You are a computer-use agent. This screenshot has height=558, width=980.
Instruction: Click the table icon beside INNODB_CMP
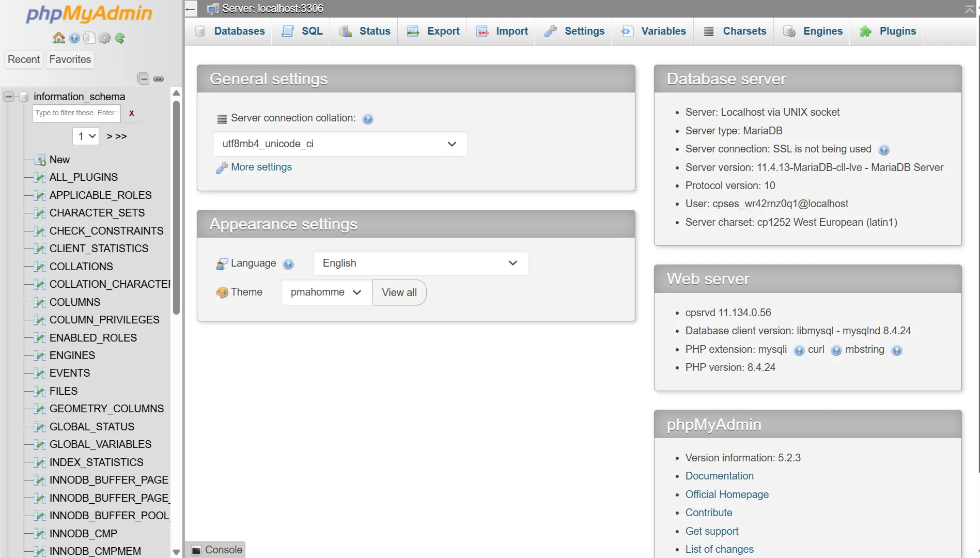[39, 534]
